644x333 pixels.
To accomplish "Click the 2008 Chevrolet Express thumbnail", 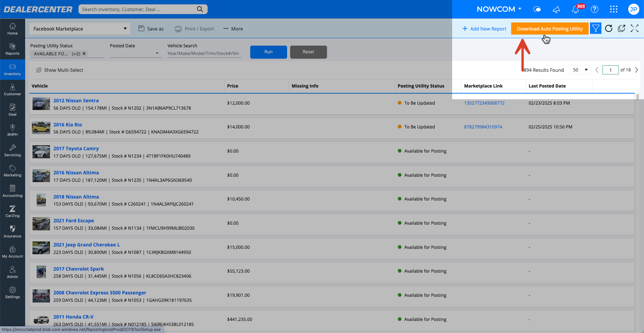I will [x=41, y=296].
